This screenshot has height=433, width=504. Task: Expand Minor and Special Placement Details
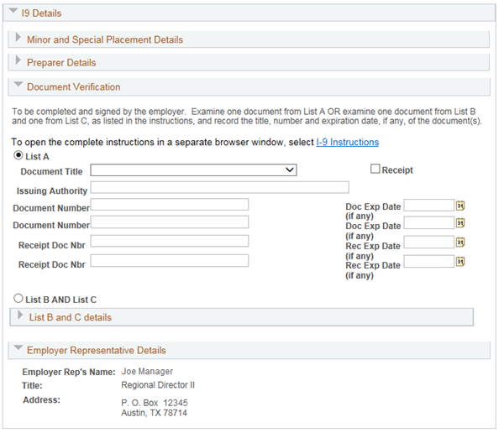18,39
